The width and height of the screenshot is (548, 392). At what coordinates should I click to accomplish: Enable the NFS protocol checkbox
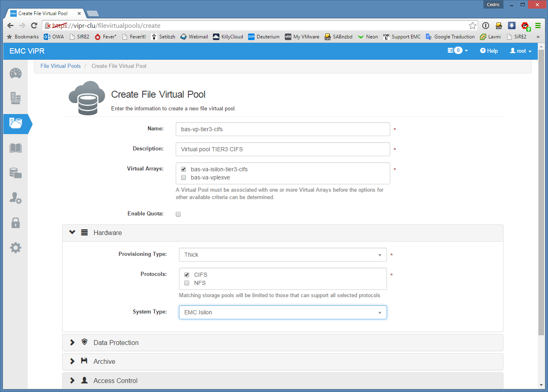(187, 283)
